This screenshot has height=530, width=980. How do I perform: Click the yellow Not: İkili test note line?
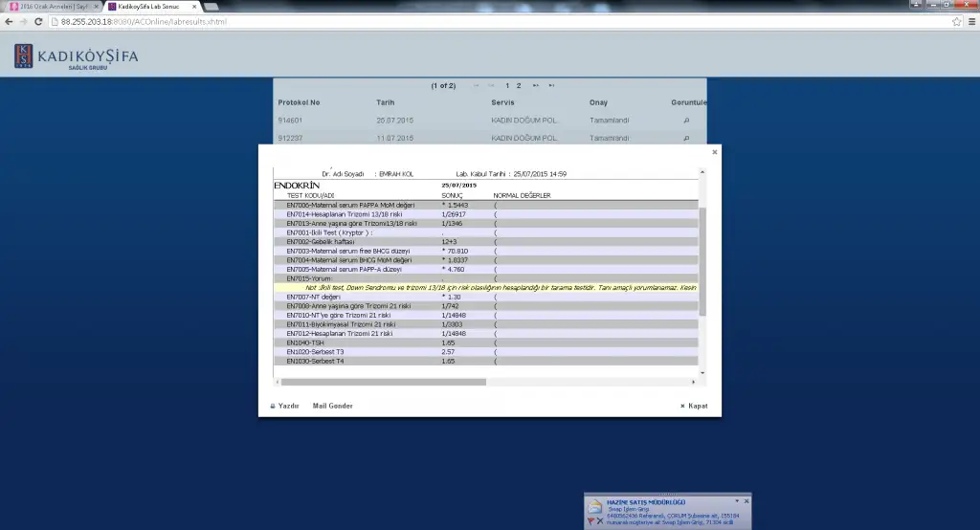[x=485, y=288]
